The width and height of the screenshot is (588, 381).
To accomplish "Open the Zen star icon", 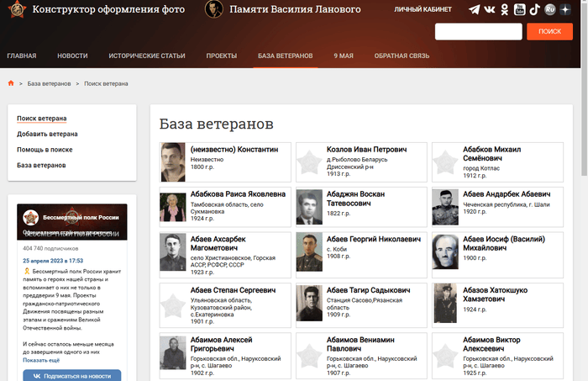I will (564, 9).
